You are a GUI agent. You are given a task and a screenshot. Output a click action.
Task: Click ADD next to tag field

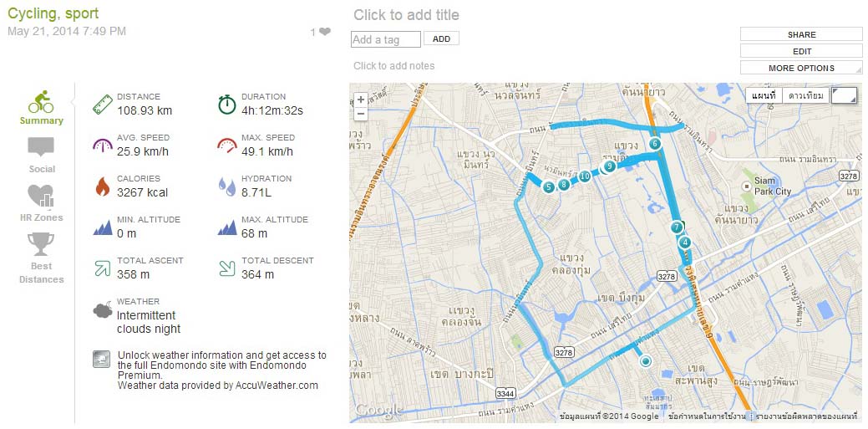pyautogui.click(x=441, y=38)
